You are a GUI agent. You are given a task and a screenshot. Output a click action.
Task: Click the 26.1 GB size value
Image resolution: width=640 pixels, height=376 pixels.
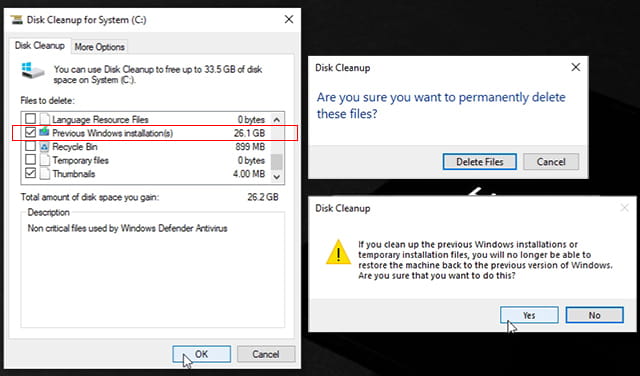point(249,133)
